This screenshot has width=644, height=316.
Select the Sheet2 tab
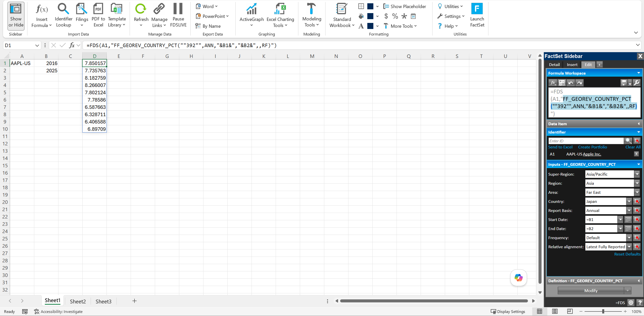[x=78, y=301]
